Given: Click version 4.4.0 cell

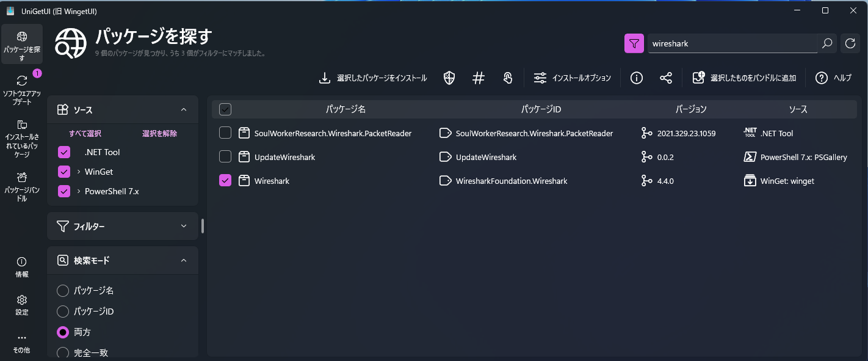Looking at the screenshot, I should [x=667, y=181].
